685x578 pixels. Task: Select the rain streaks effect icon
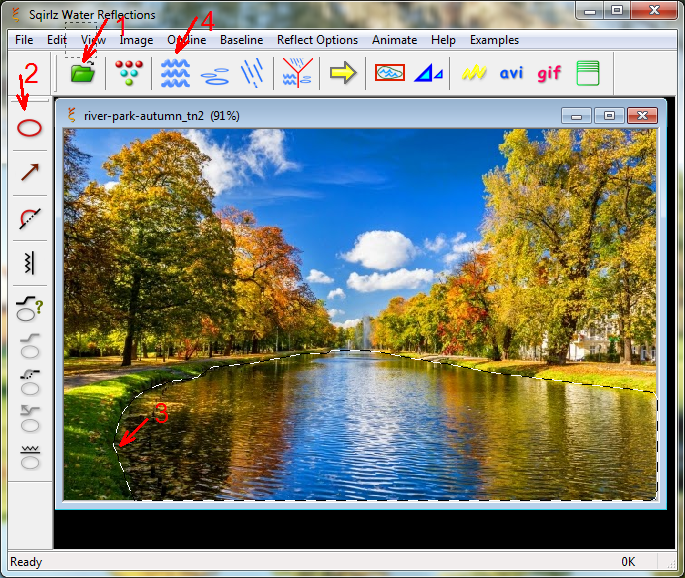tap(252, 73)
